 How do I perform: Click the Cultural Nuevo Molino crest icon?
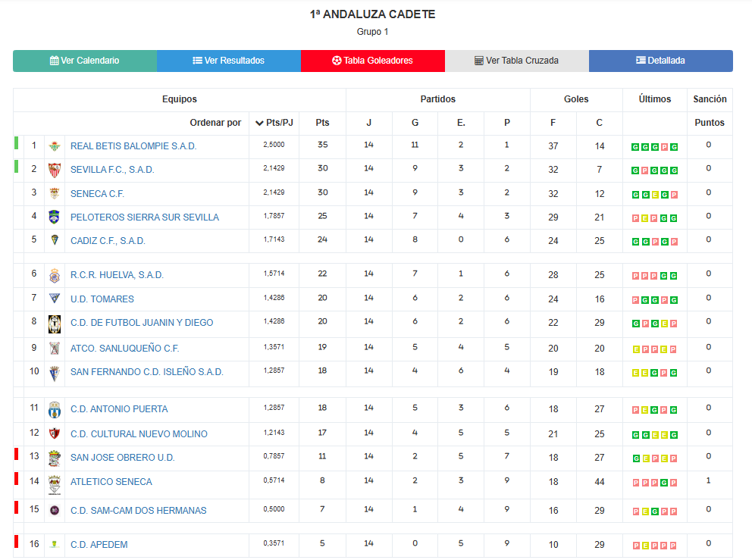55,434
